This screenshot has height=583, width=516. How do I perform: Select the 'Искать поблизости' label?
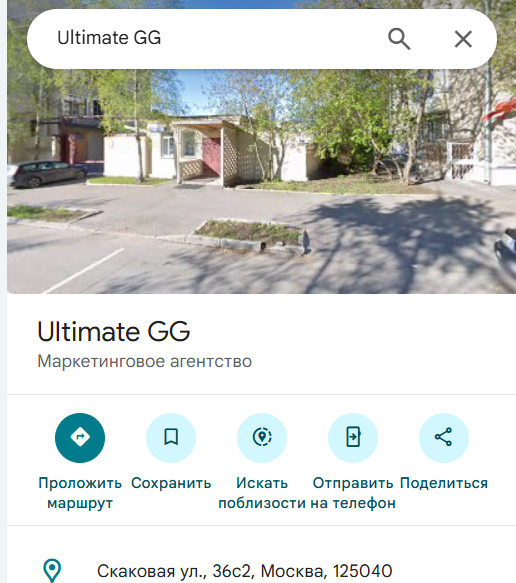262,493
